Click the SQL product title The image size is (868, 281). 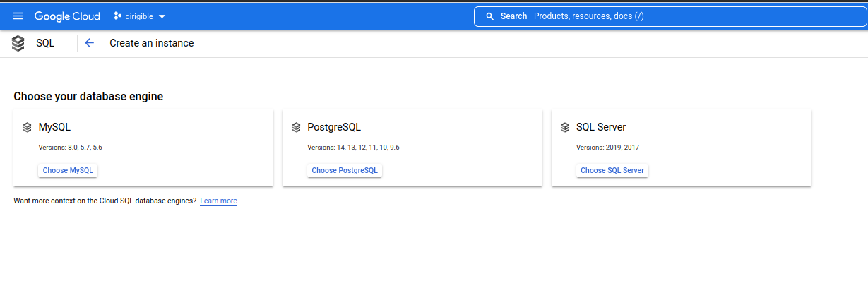(45, 43)
